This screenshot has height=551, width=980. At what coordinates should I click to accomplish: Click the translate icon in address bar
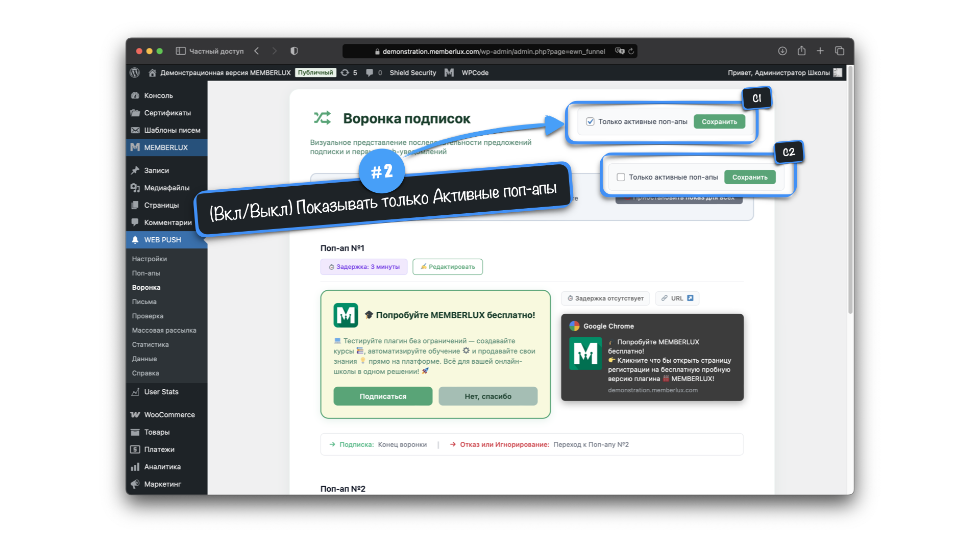620,51
